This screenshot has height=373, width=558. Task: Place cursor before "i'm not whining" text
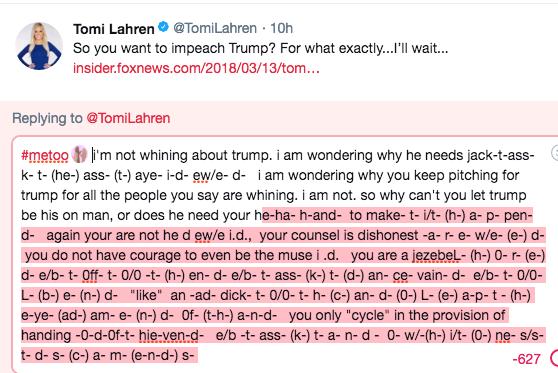(93, 156)
